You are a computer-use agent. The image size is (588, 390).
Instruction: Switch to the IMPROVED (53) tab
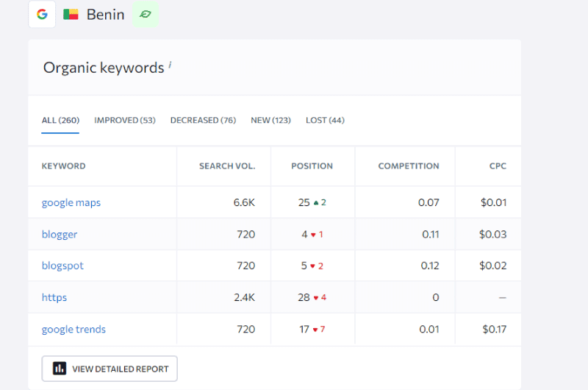tap(125, 120)
